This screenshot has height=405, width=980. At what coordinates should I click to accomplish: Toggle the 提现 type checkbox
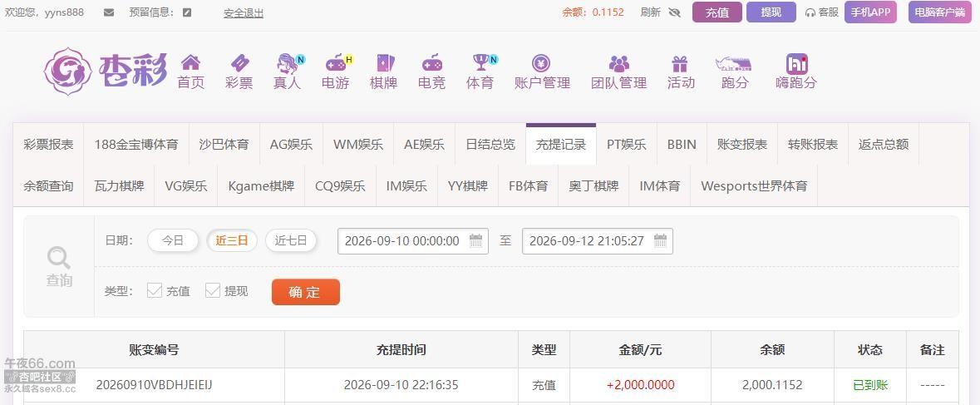213,290
